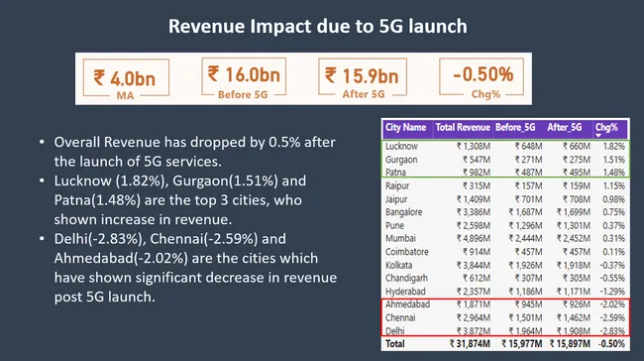Select the ₹ 16.0bn Before 5G card

(244, 78)
